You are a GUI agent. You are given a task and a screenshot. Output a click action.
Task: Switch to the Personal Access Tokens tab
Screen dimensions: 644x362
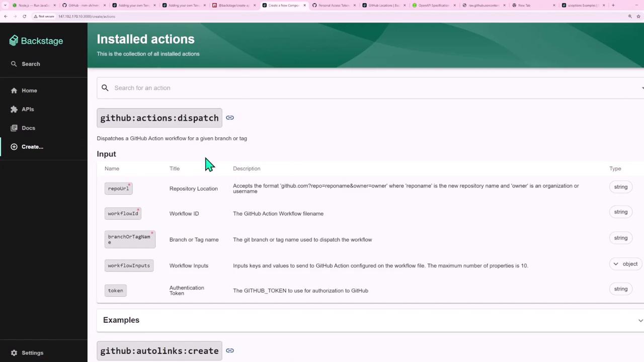(x=332, y=6)
